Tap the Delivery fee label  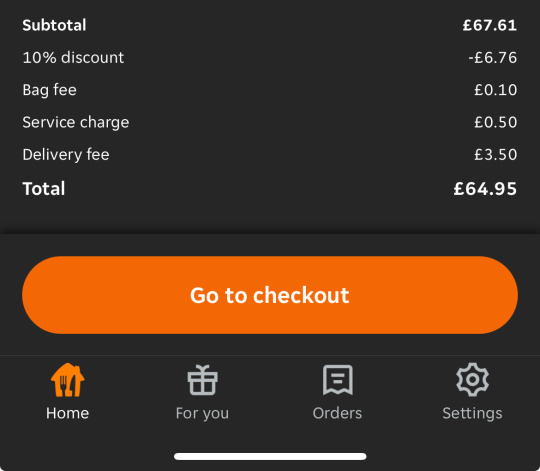coord(66,155)
